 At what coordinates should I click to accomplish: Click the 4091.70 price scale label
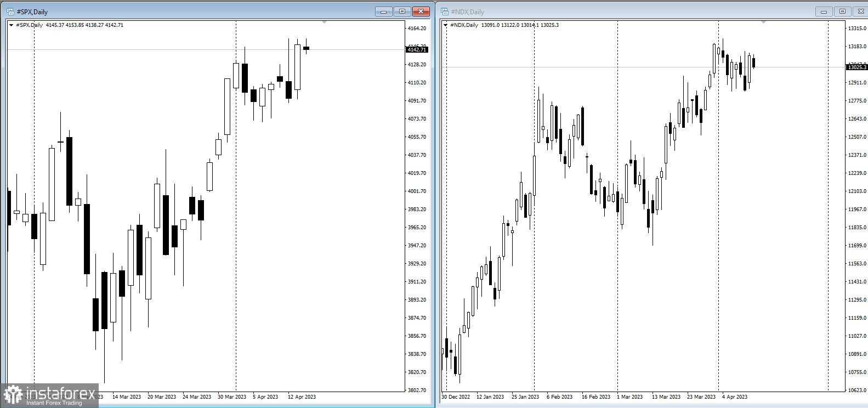[417, 101]
